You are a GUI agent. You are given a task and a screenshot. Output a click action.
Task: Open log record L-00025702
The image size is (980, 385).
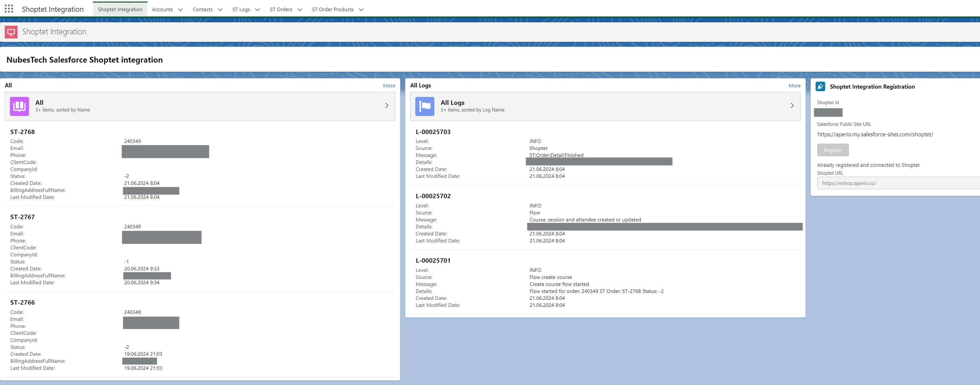point(433,196)
